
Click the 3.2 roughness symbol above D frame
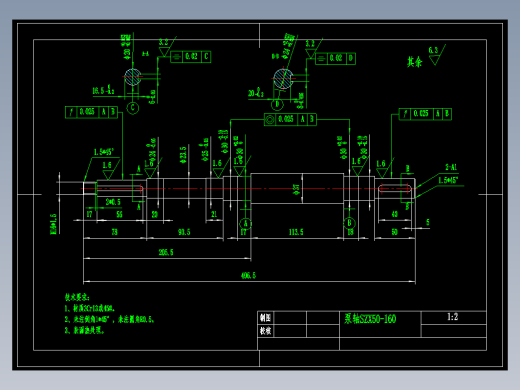coord(312,49)
